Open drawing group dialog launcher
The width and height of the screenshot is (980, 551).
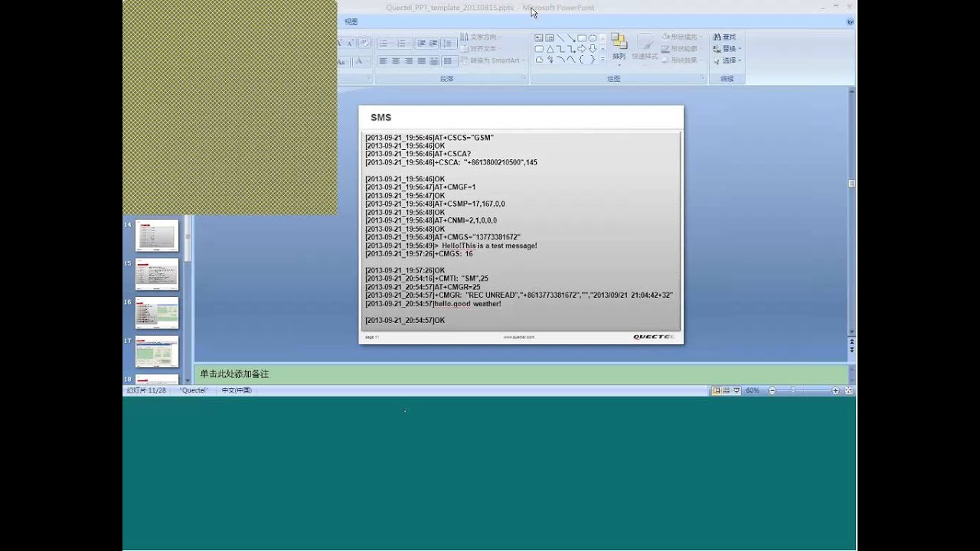click(703, 78)
